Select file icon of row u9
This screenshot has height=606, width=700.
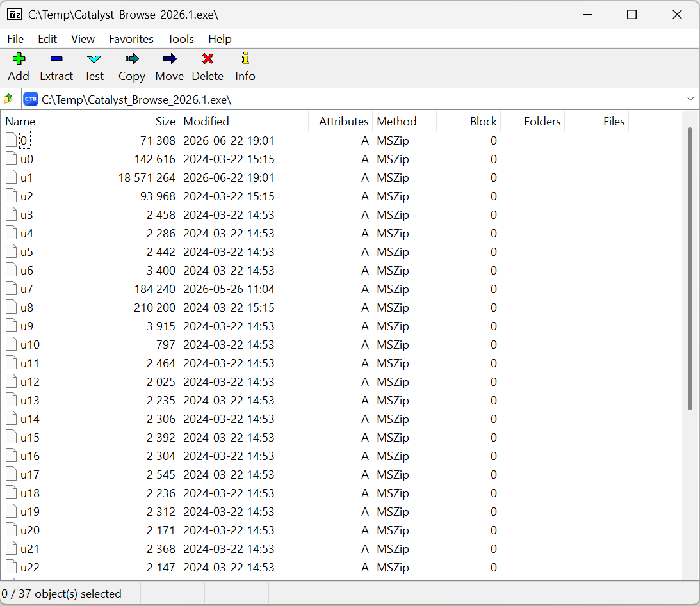tap(11, 326)
